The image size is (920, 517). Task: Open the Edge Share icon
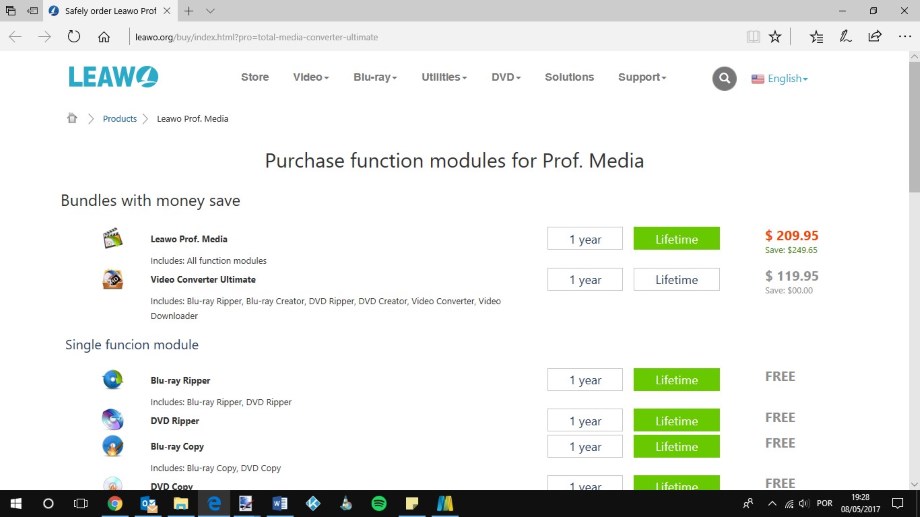click(875, 37)
